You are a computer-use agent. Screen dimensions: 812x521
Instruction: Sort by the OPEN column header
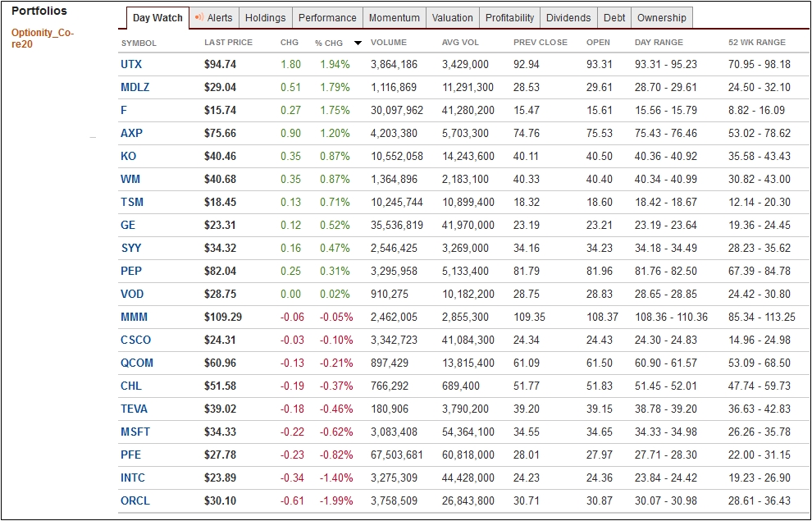point(598,43)
